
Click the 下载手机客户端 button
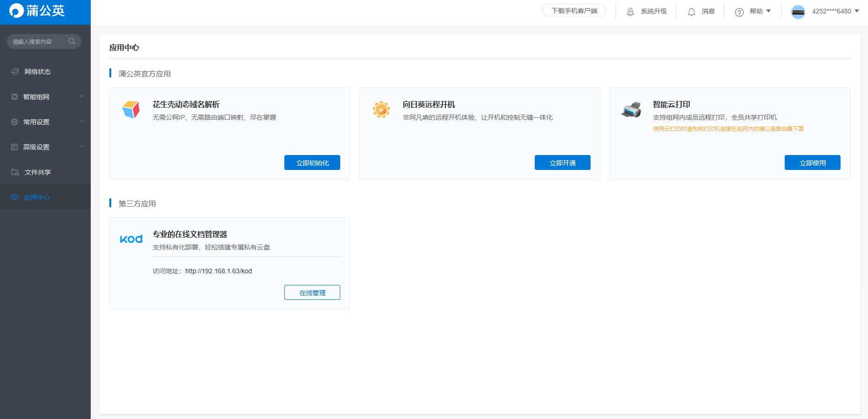tap(574, 11)
